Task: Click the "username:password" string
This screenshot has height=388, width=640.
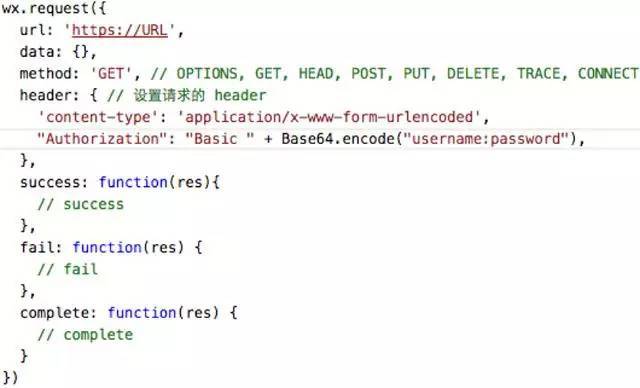Action: [x=486, y=139]
